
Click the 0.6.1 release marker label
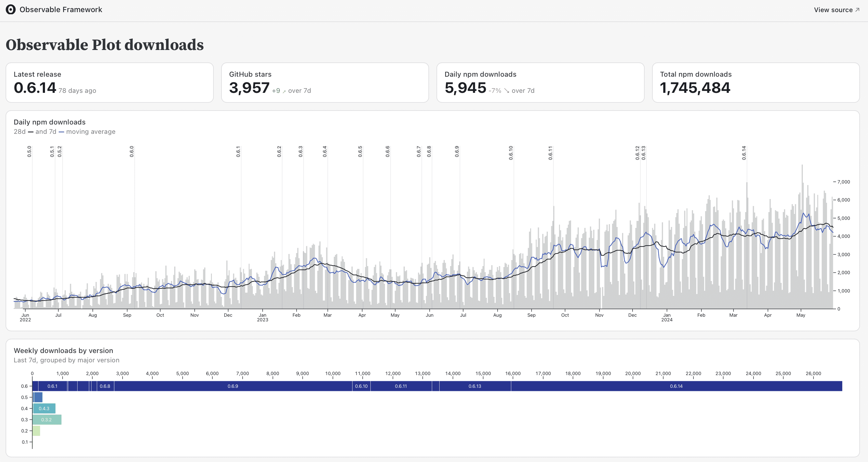tap(238, 152)
